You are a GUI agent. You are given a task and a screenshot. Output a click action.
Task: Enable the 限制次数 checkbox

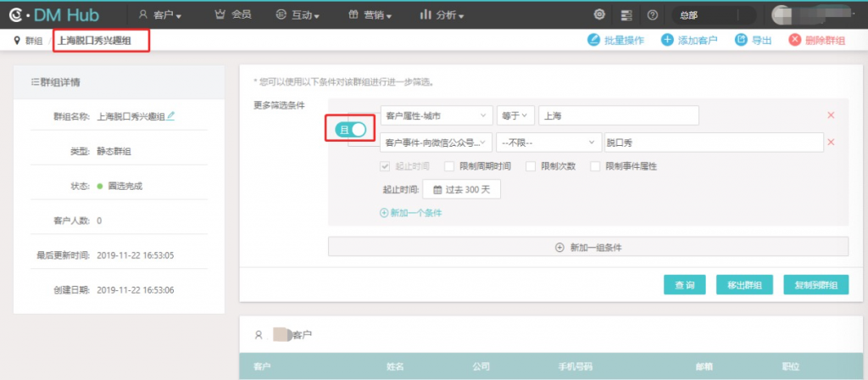point(531,166)
